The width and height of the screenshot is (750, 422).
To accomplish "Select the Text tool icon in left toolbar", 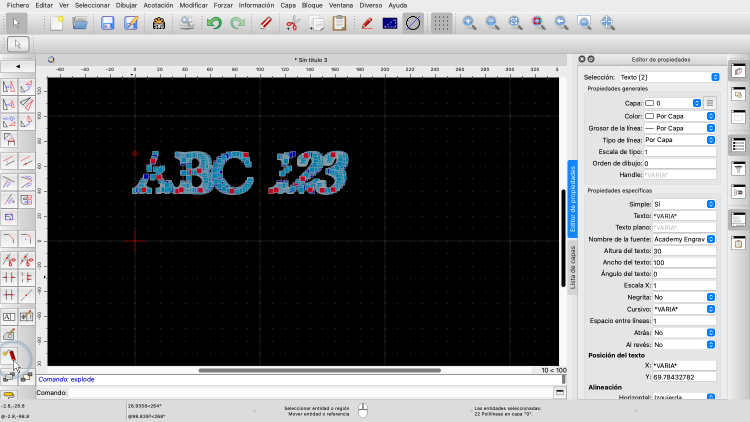I will (x=9, y=317).
